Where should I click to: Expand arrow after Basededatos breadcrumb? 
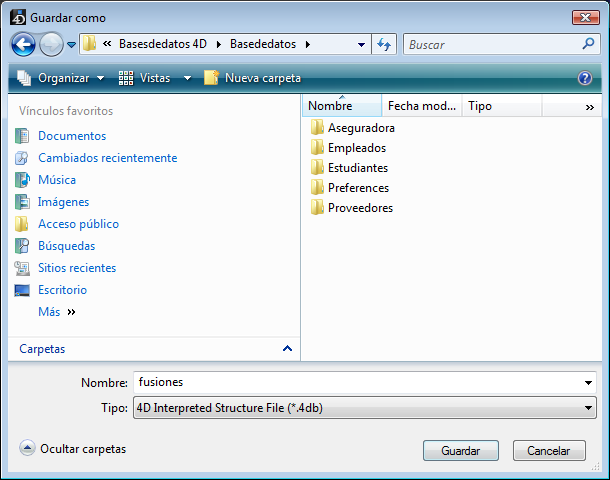click(x=308, y=44)
